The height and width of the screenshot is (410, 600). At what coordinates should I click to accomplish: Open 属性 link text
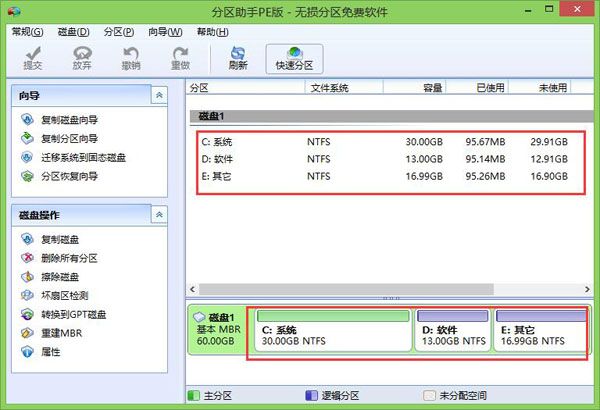[x=51, y=352]
